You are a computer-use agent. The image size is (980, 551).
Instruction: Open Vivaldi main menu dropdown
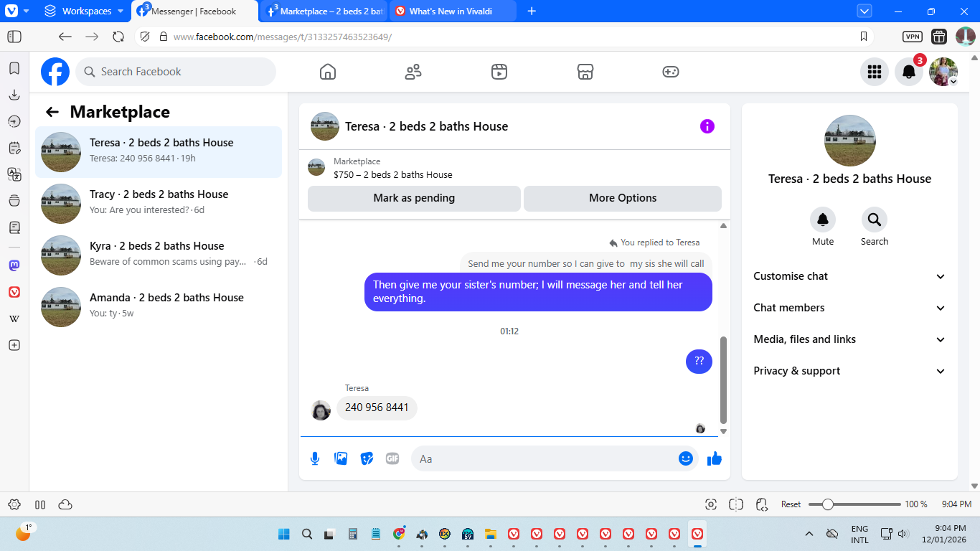17,11
